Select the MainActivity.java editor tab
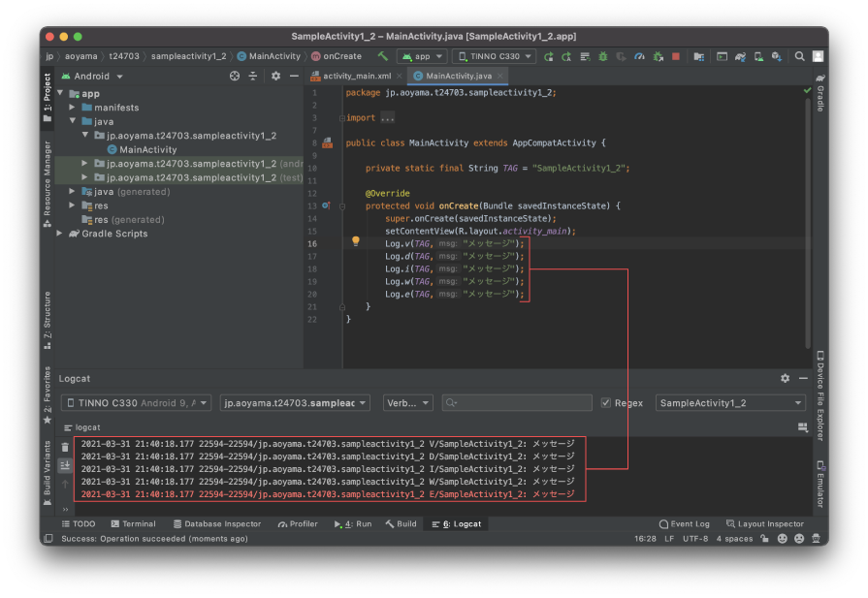Viewport: 868px width, 598px height. (x=458, y=76)
